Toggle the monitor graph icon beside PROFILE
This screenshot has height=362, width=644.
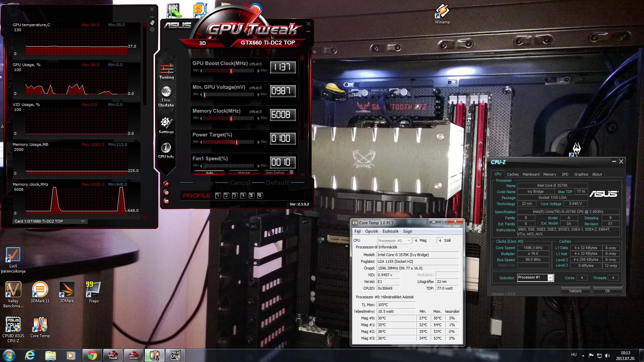coord(166,201)
